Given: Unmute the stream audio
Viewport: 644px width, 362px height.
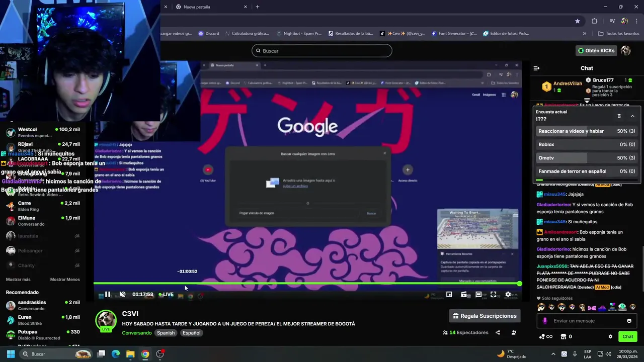Looking at the screenshot, I should [x=122, y=295].
